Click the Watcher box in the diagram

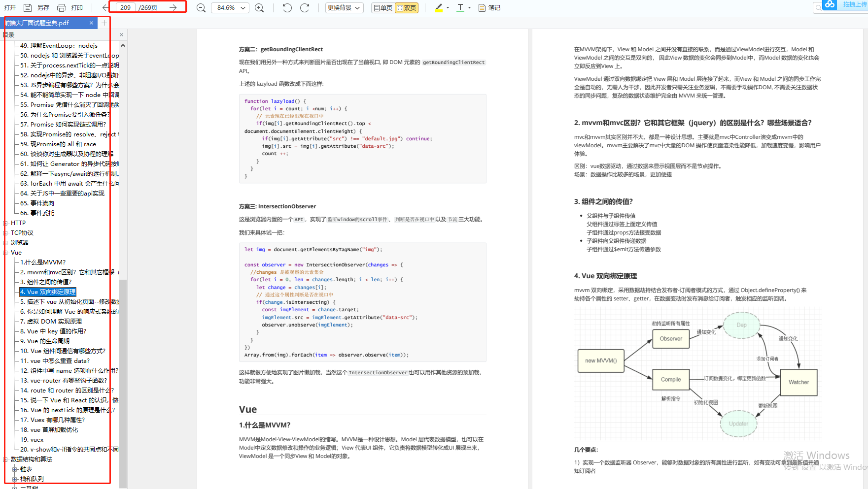coord(799,382)
